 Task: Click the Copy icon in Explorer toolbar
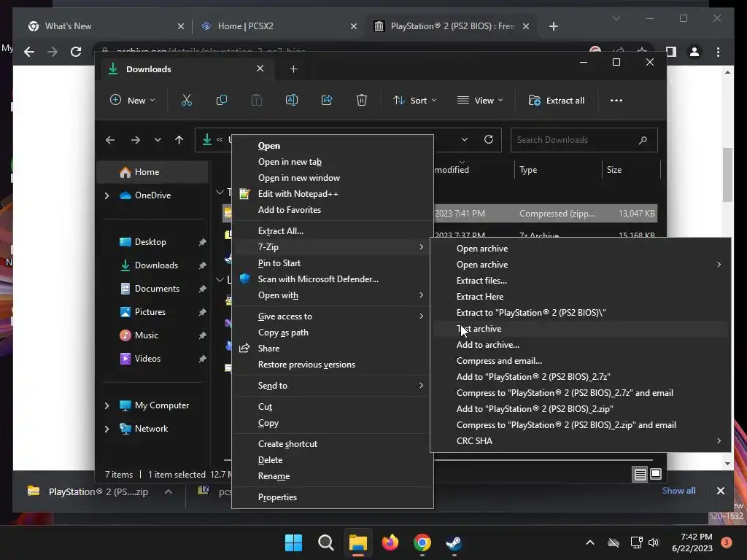(222, 101)
